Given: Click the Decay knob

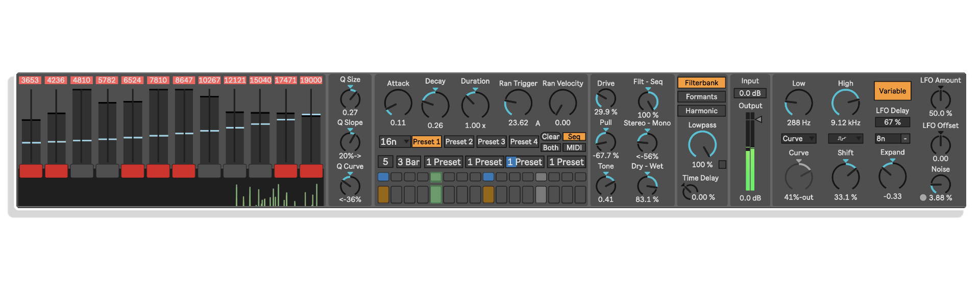Looking at the screenshot, I should coord(435,105).
